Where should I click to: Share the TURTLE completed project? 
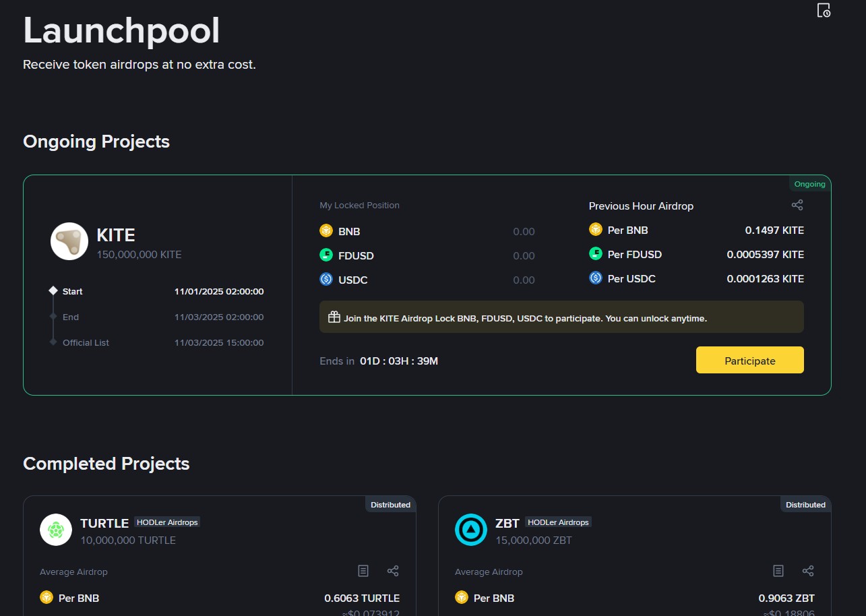tap(393, 571)
